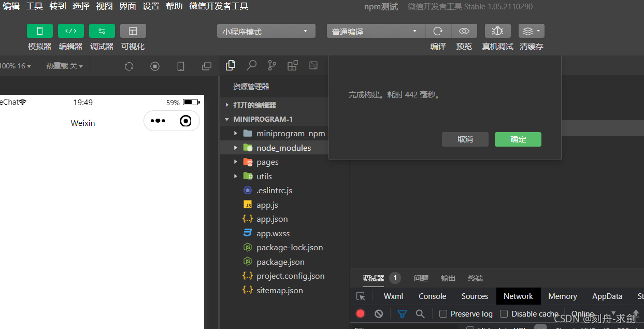Click the real device debug bug icon
Viewport: 644px width, 329px height.
498,31
